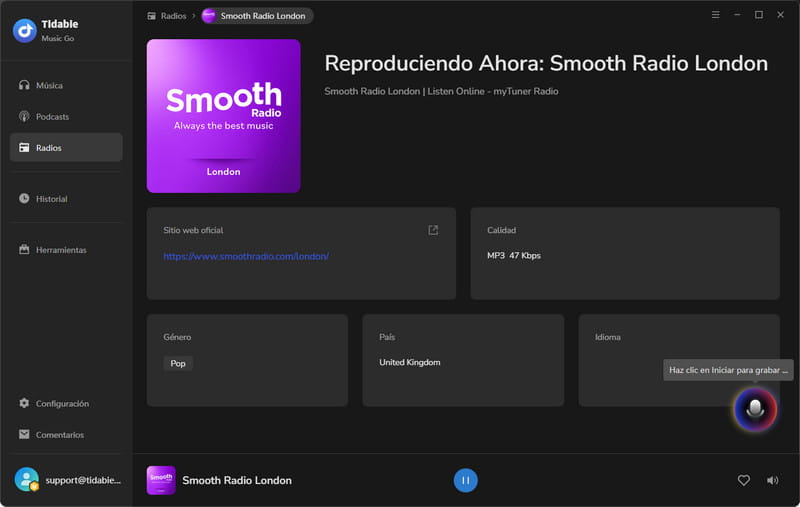Click the 'Reproduciendo Ahora' heading
This screenshot has height=507, width=800.
tap(546, 64)
